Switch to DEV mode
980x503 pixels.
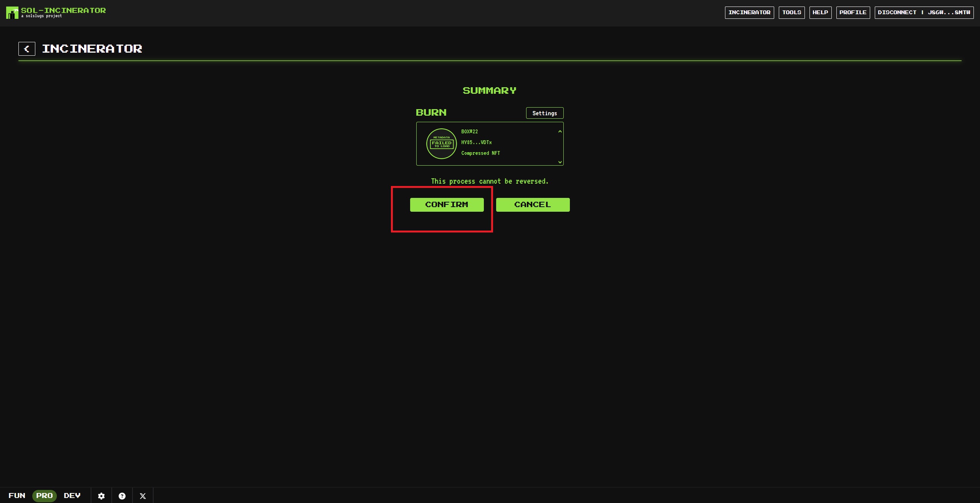pyautogui.click(x=72, y=496)
